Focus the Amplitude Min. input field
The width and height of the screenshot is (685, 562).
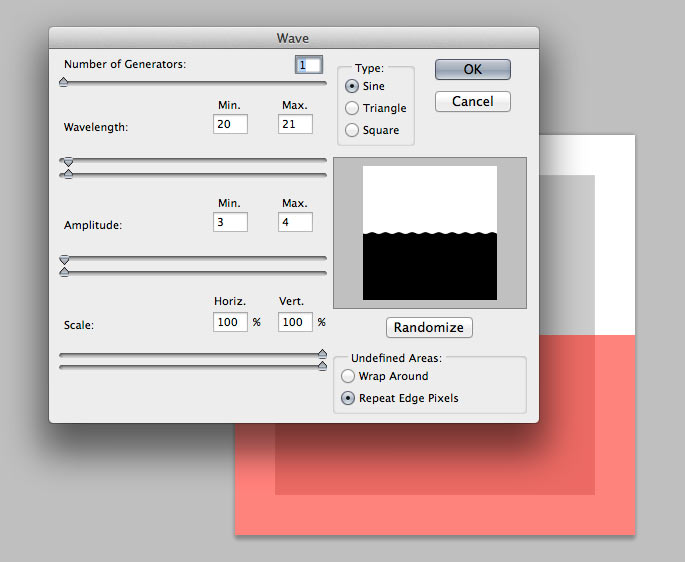coord(230,222)
